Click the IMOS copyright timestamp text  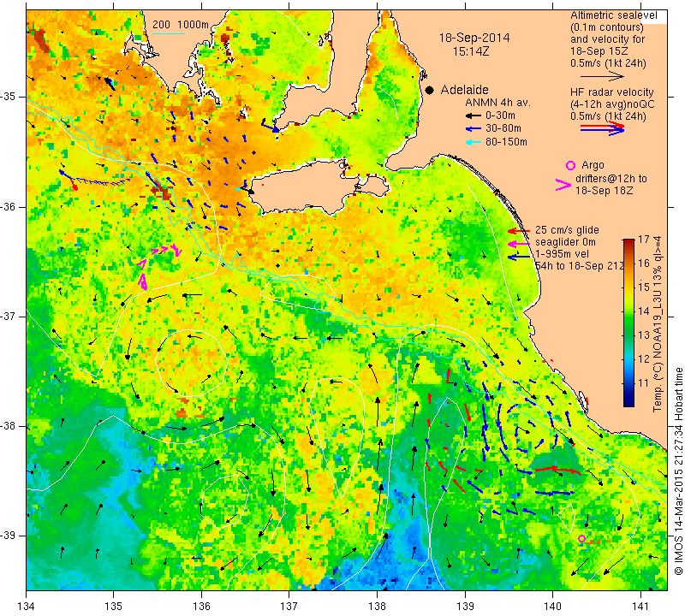(678, 471)
